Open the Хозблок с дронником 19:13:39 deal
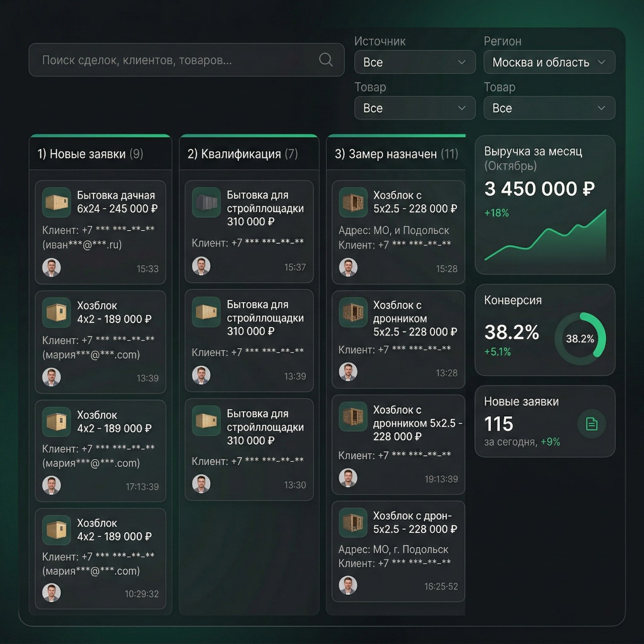Screen dimensions: 644x644 (398, 445)
